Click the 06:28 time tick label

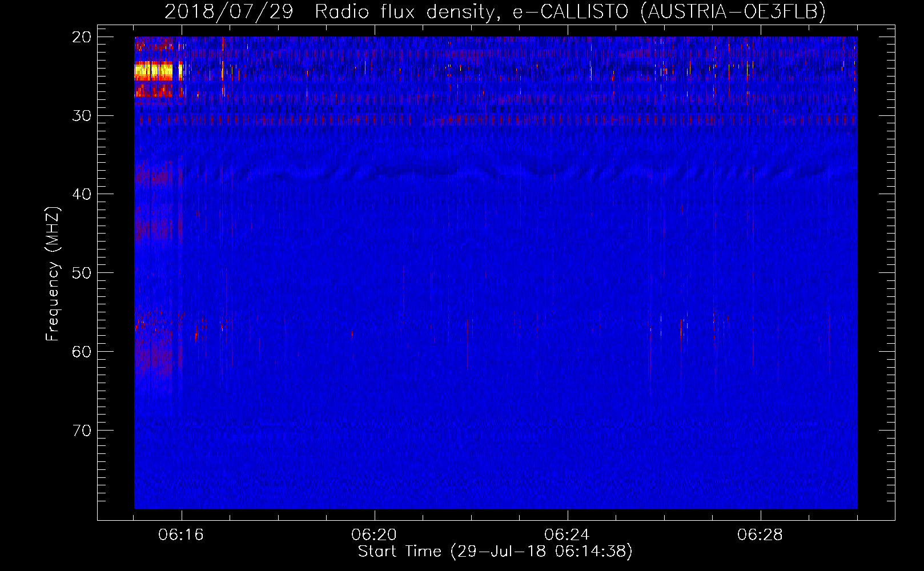[x=760, y=534]
